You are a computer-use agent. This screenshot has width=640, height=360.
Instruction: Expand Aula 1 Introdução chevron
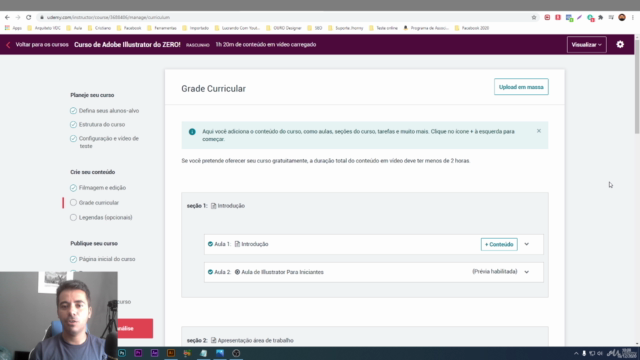pos(527,244)
